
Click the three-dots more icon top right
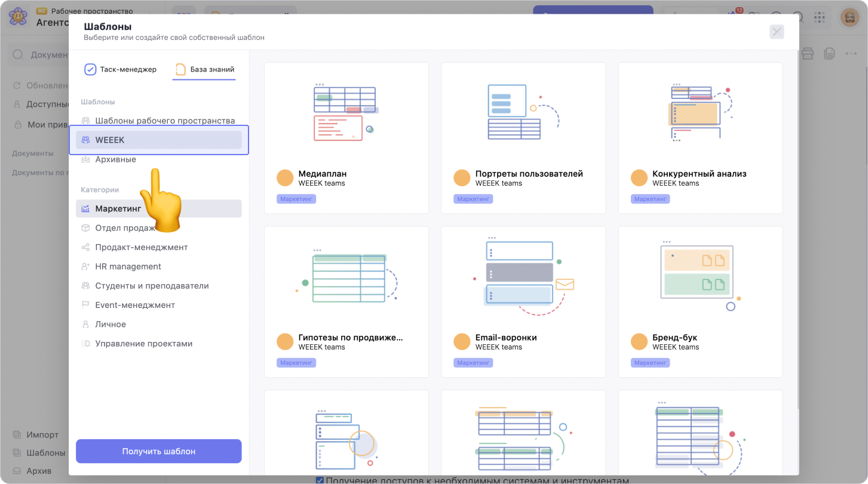coord(851,54)
